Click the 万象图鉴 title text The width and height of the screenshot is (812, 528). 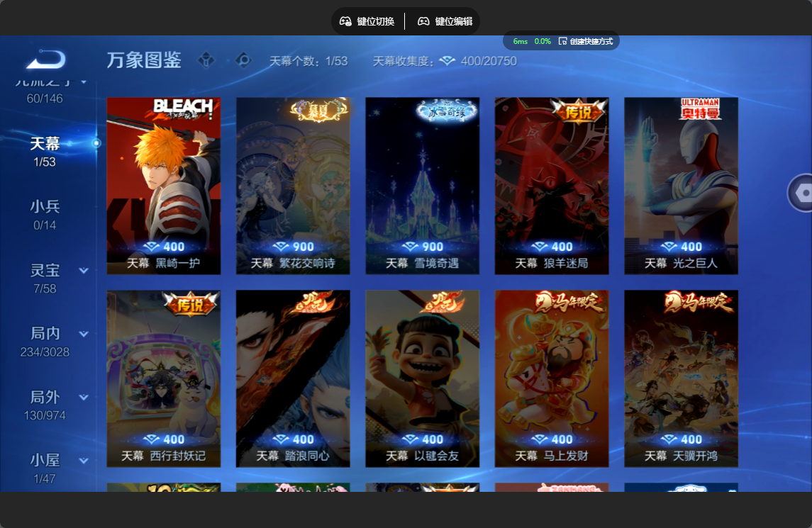point(144,60)
